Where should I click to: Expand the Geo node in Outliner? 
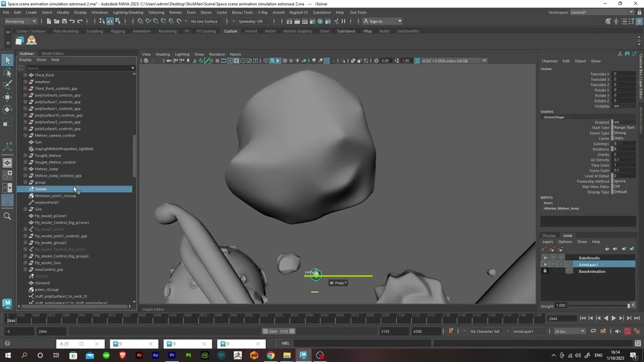pos(25,209)
